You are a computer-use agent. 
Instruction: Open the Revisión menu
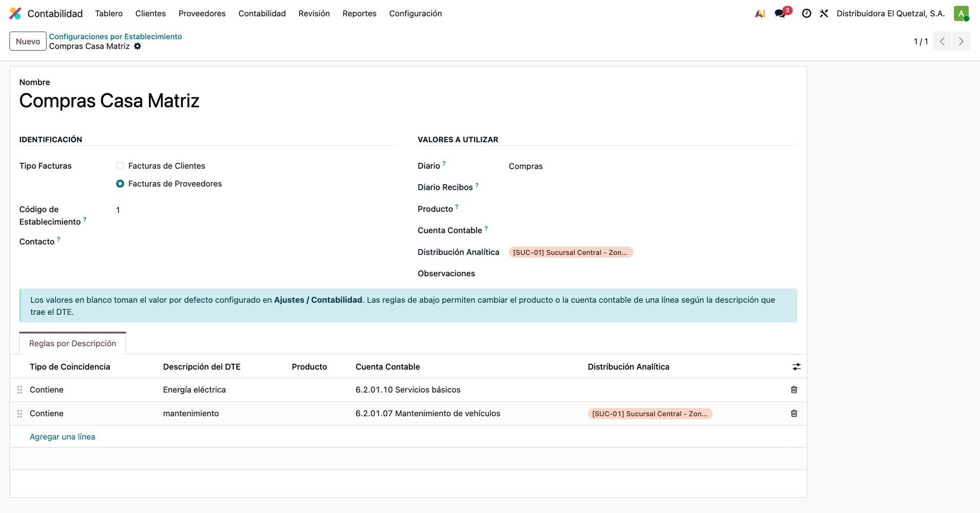click(314, 14)
